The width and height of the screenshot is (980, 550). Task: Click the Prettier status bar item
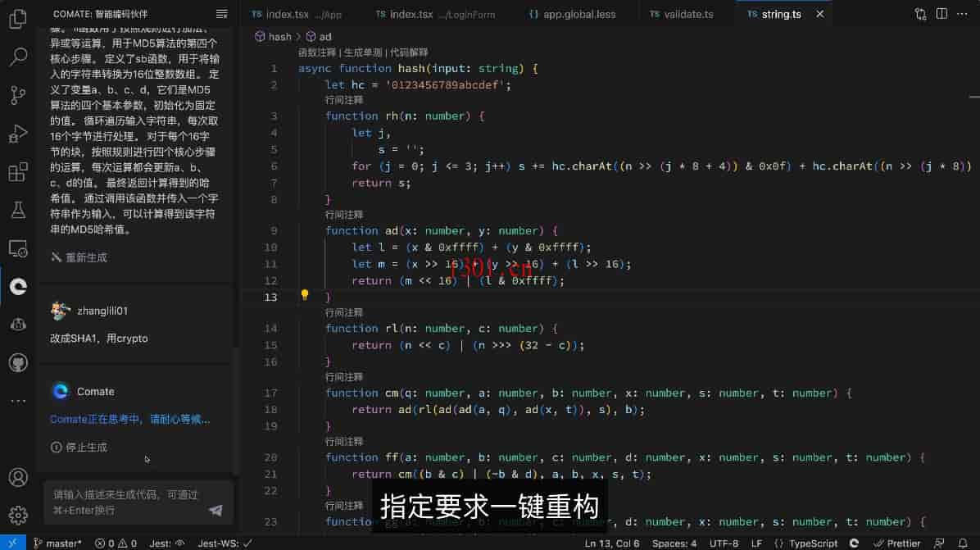[x=897, y=543]
